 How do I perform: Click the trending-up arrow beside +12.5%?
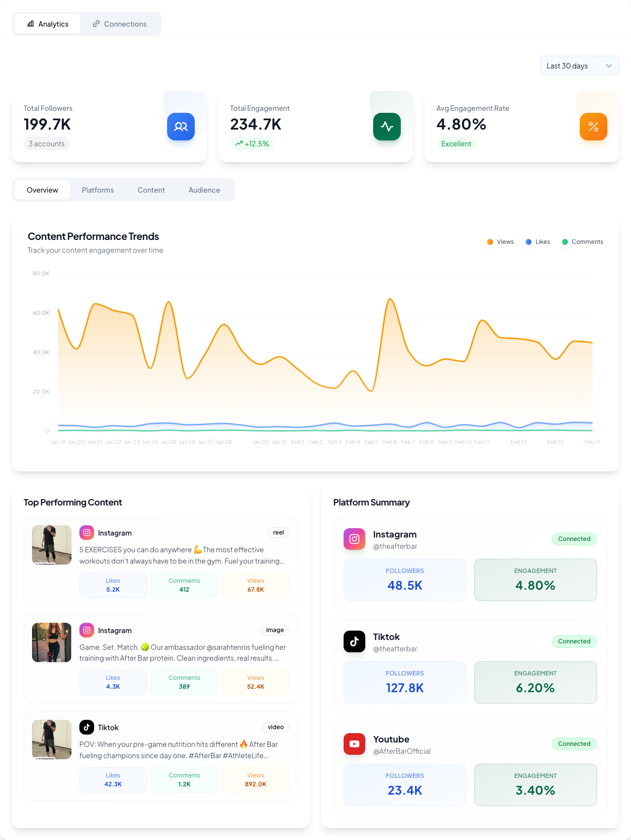tap(239, 143)
